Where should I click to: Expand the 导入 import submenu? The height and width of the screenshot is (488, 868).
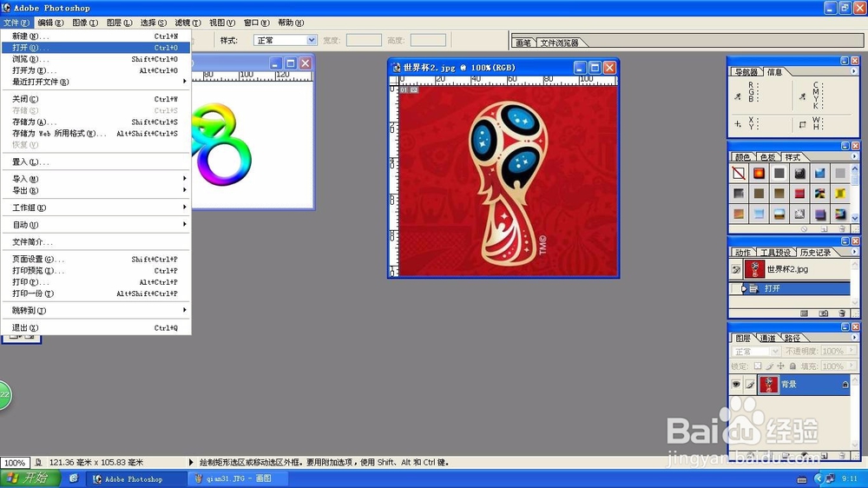click(x=95, y=179)
